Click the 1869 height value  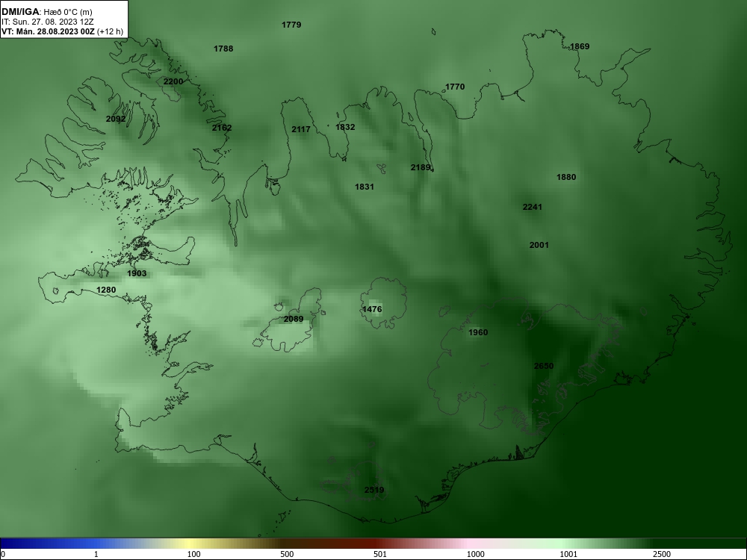[x=580, y=46]
